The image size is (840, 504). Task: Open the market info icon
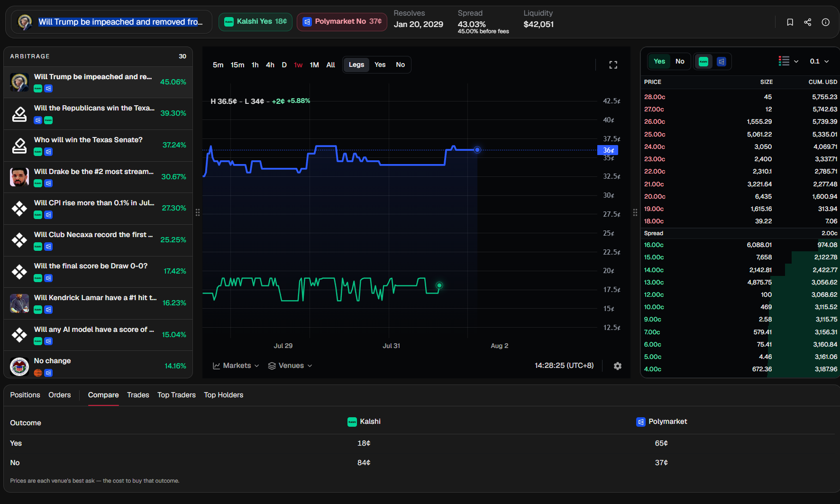coord(826,22)
